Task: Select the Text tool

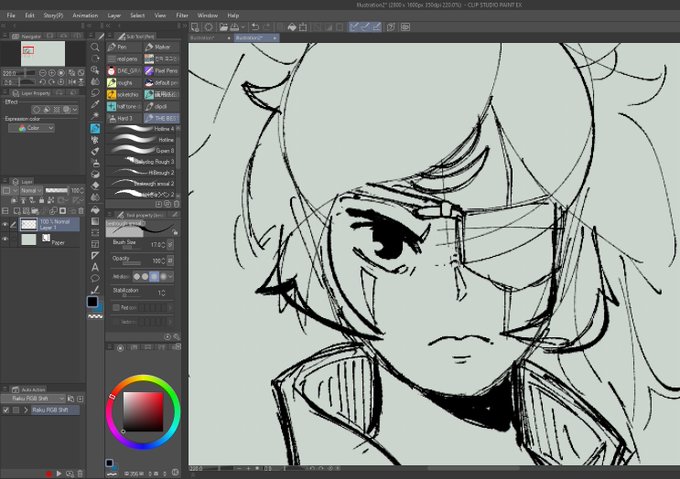Action: coord(95,267)
